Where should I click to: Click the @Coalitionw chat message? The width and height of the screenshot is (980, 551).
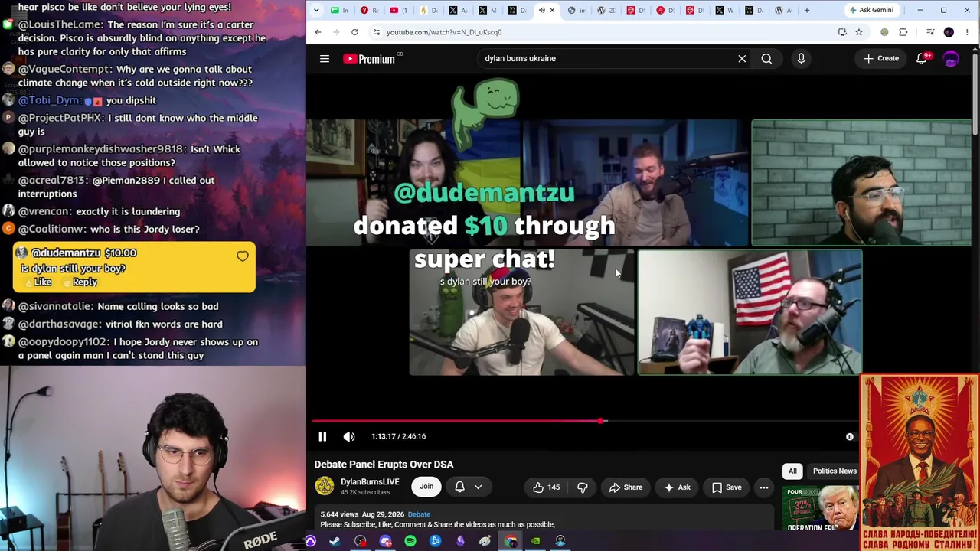click(101, 229)
